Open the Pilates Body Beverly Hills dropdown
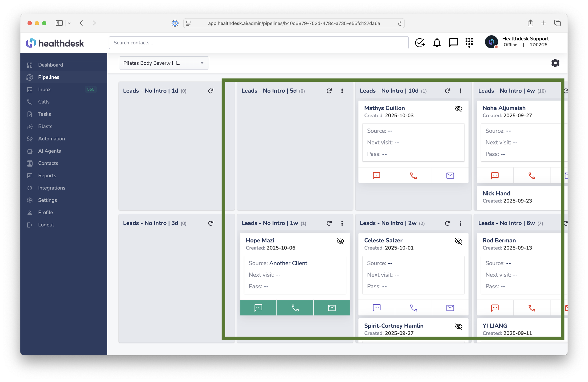The image size is (588, 382). [x=164, y=63]
